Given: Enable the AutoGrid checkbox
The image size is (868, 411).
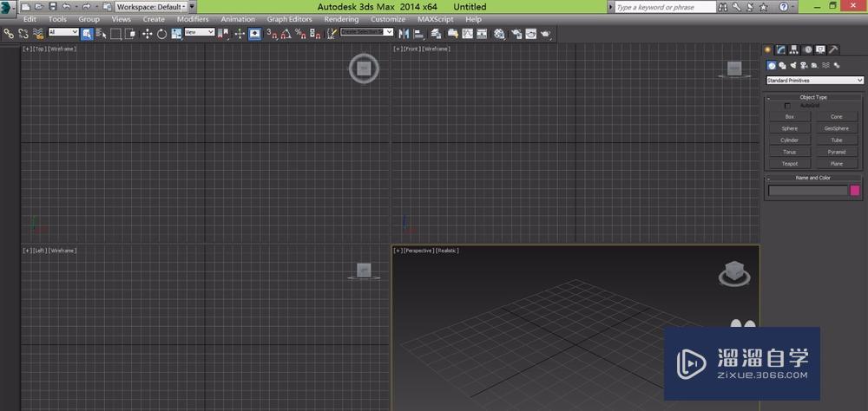Looking at the screenshot, I should point(788,106).
